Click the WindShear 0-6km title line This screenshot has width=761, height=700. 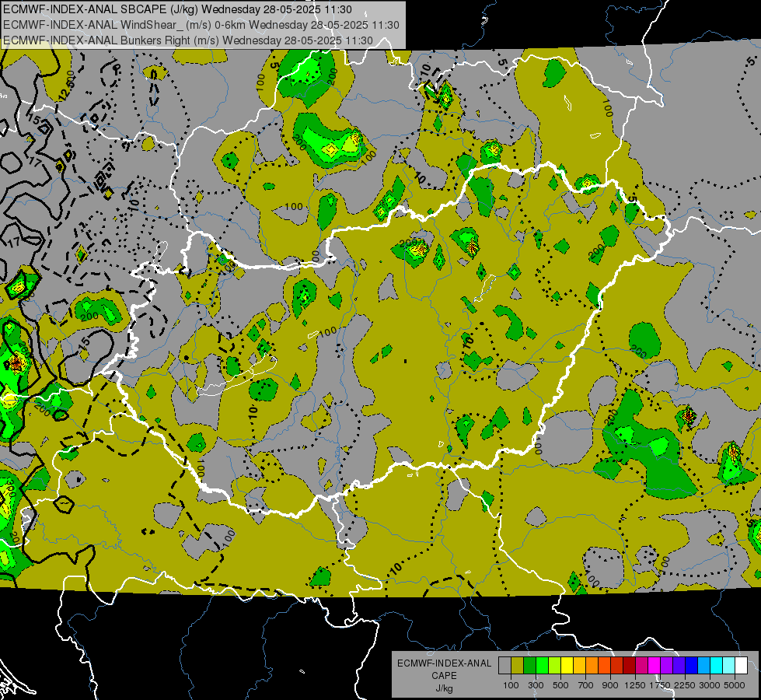click(x=201, y=25)
